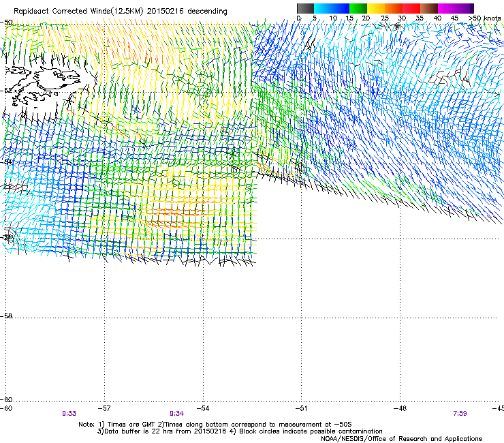Click the '25' label under the color bar
504x443 pixels.
(385, 18)
